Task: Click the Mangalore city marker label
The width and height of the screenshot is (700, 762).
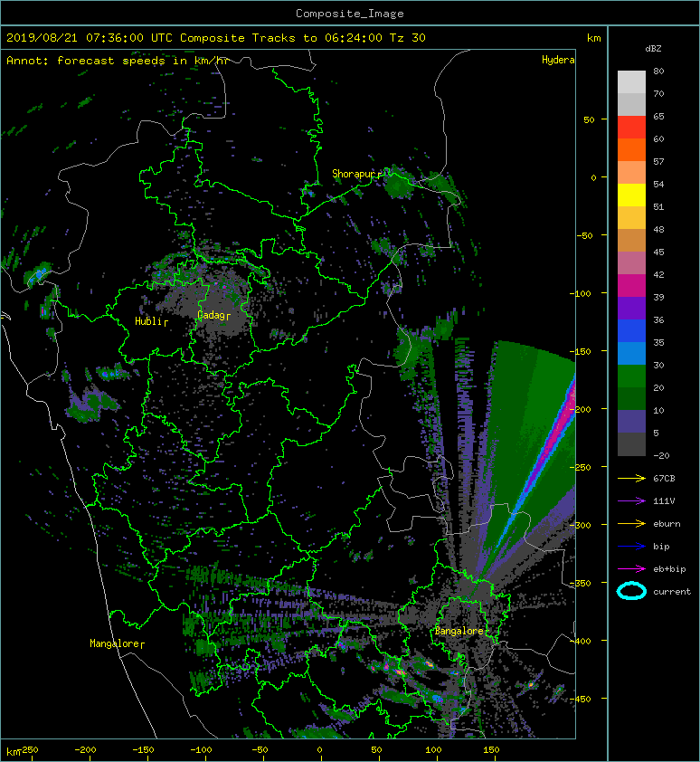Action: (x=117, y=643)
